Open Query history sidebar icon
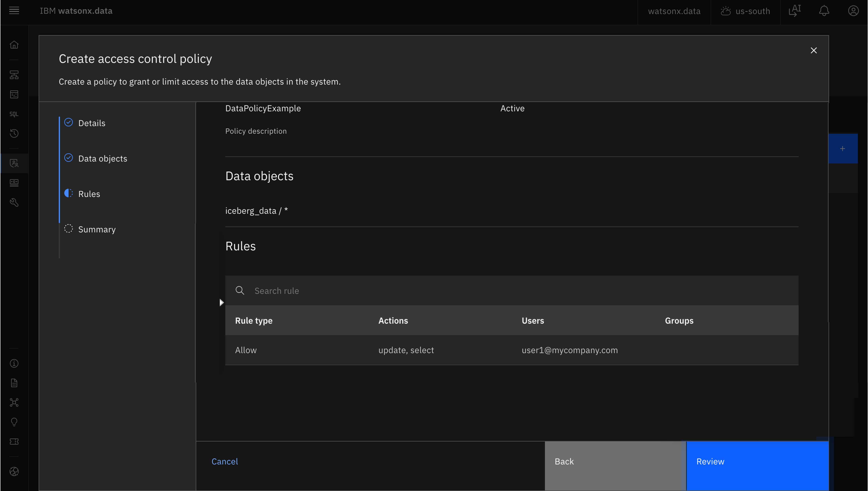The width and height of the screenshot is (868, 491). click(x=14, y=134)
